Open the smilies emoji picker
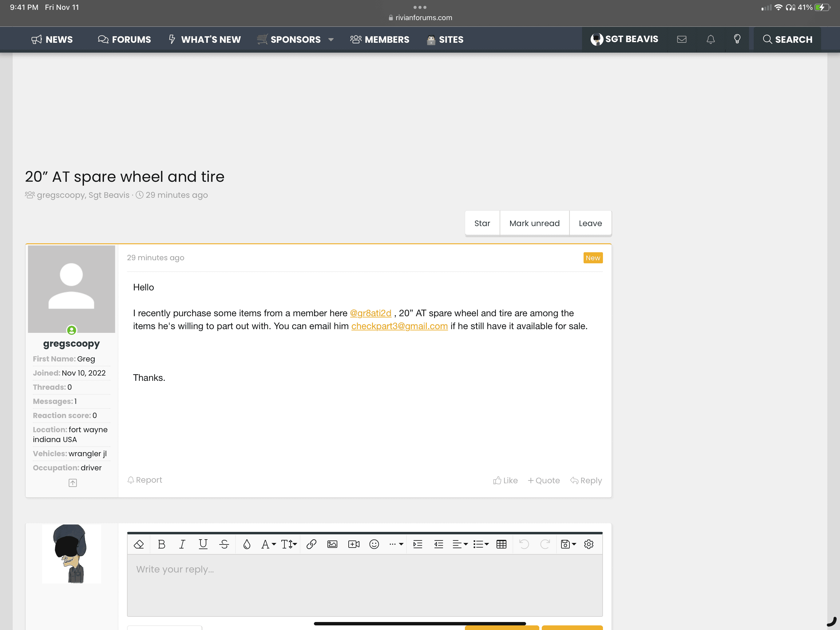 click(x=374, y=544)
